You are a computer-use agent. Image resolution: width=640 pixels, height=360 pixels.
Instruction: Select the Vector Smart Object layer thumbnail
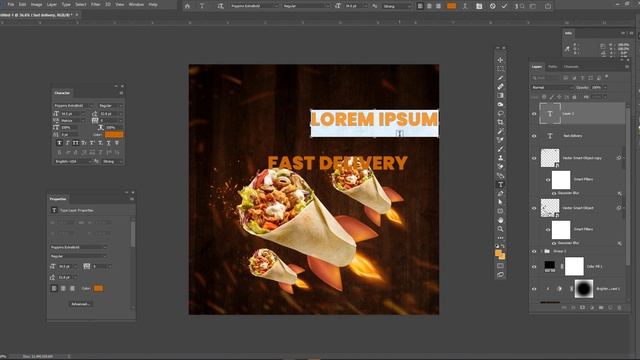[550, 208]
